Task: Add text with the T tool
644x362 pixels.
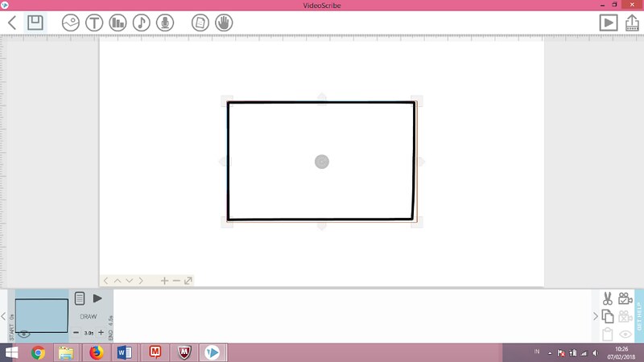Action: coord(94,23)
